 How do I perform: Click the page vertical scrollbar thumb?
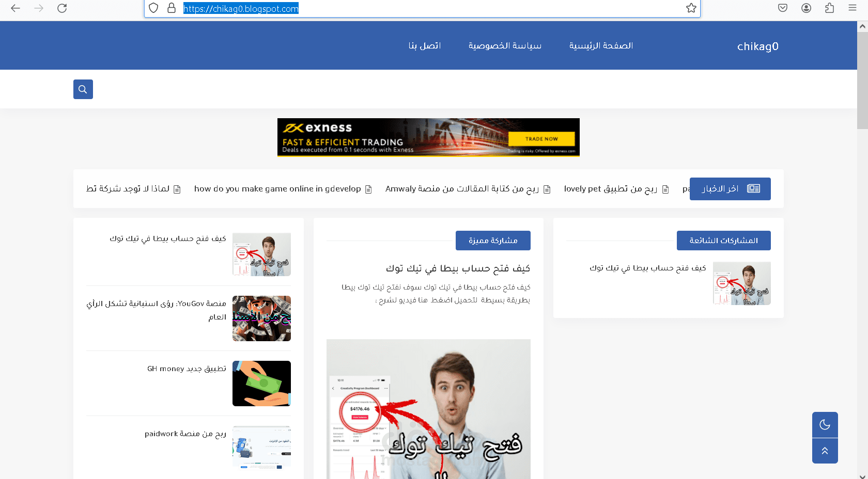tap(862, 80)
